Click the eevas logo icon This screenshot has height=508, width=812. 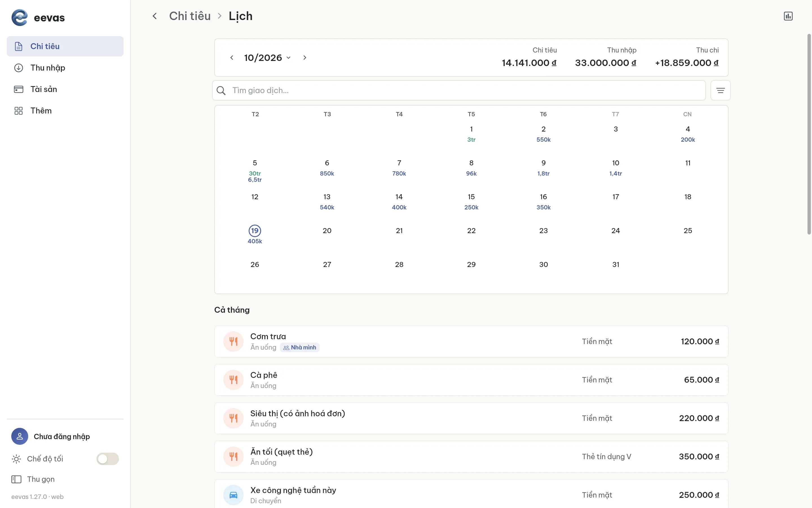[x=19, y=17]
